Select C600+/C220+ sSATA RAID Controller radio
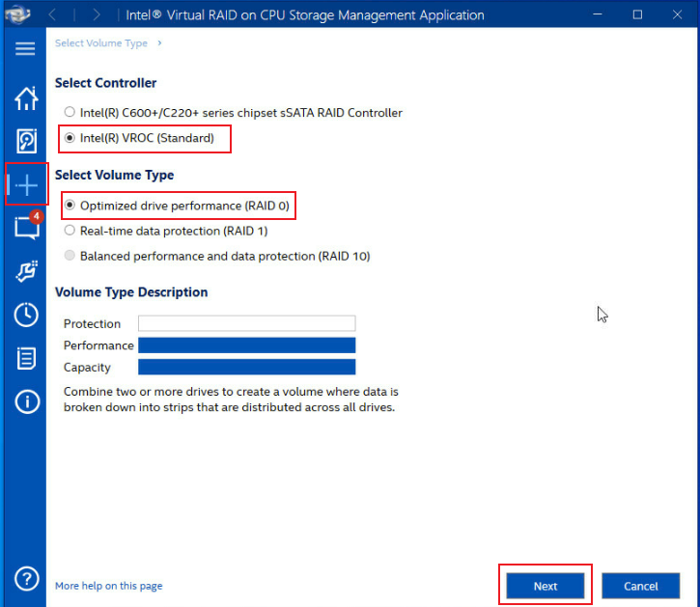Viewport: 700px width, 607px height. click(70, 112)
